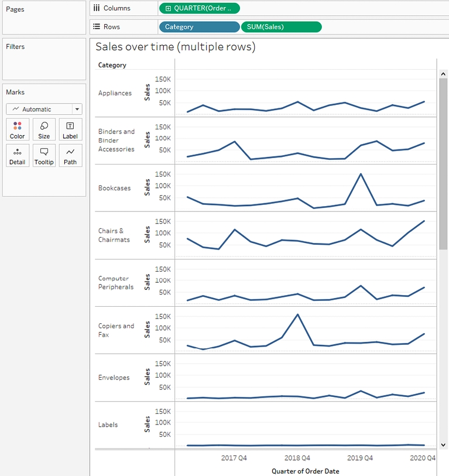Select the SUM(Sales) pill in Rows
449x476 pixels.
tap(281, 27)
